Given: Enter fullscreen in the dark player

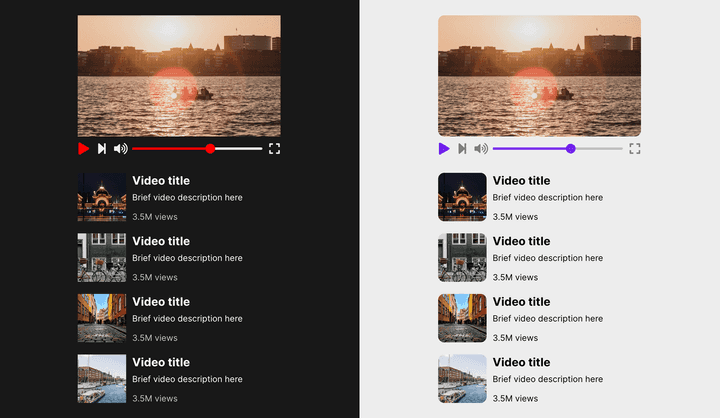Looking at the screenshot, I should [274, 148].
